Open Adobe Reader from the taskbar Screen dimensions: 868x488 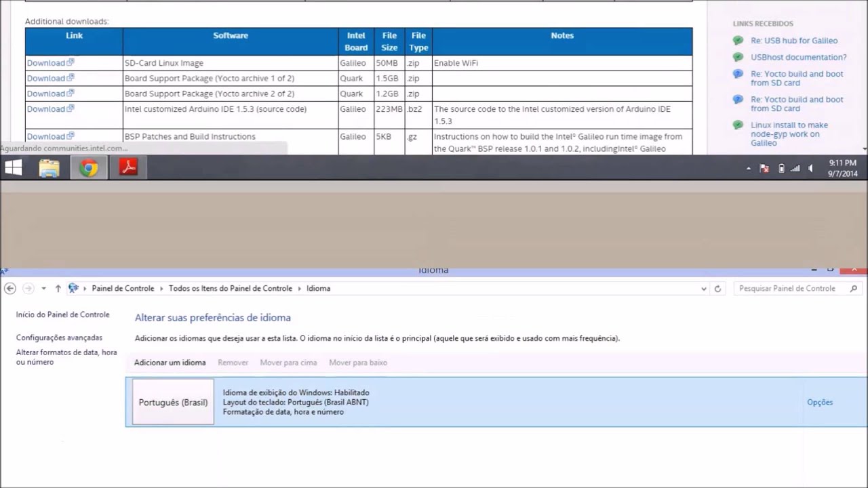[x=128, y=167]
